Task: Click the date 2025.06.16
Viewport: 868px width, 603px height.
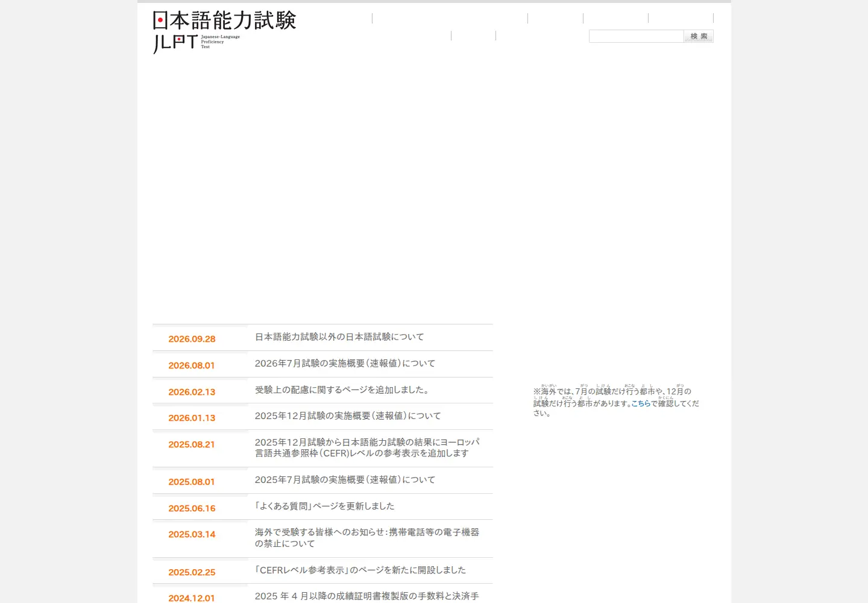Action: point(192,508)
